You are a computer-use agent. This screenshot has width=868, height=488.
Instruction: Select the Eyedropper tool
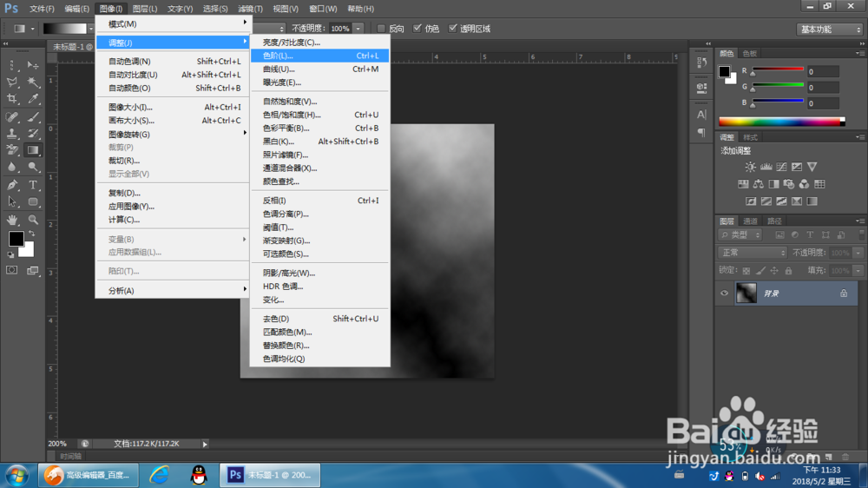tap(33, 99)
